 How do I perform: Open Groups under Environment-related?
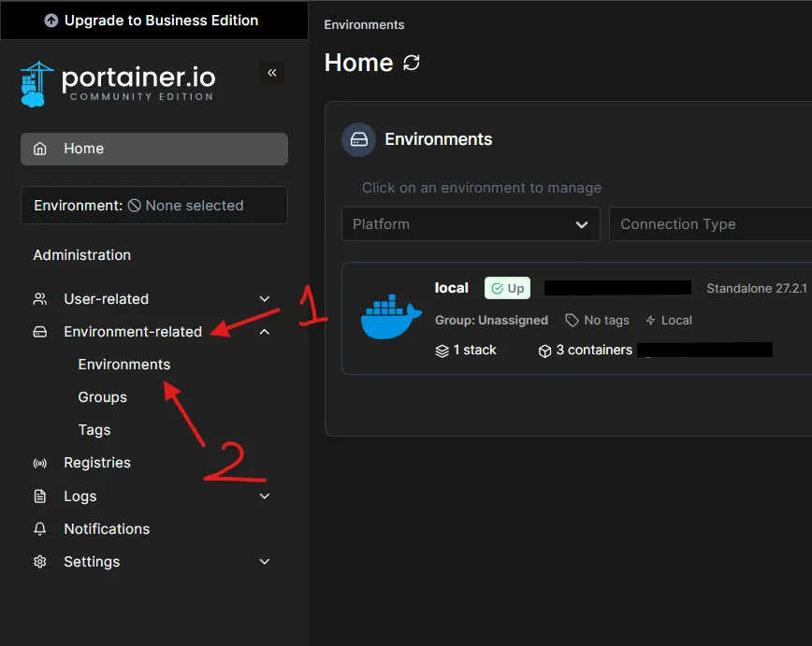[102, 397]
